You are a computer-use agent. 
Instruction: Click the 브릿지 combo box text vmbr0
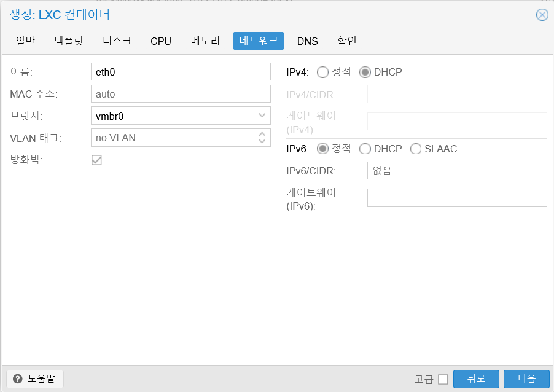pyautogui.click(x=109, y=116)
